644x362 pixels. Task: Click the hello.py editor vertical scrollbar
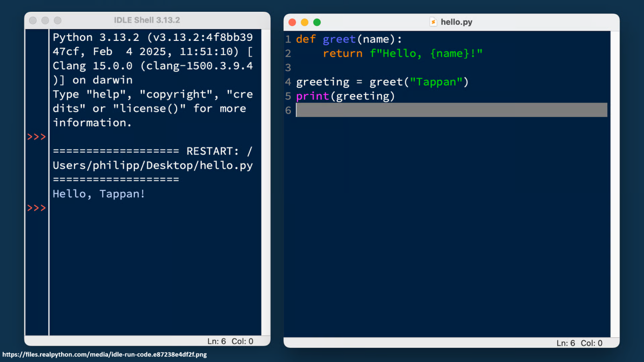[615, 183]
